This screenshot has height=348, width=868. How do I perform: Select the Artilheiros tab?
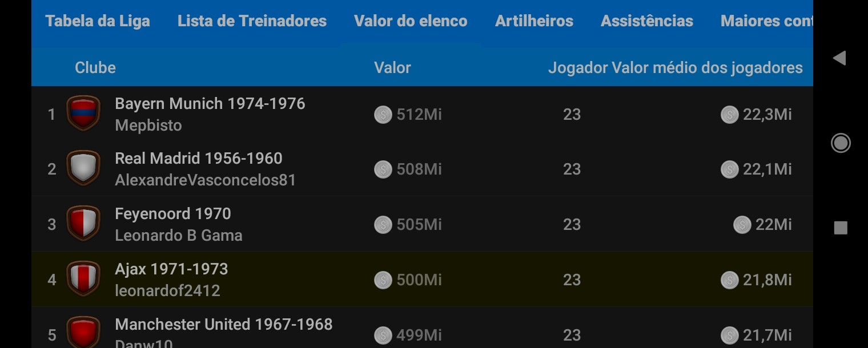click(x=534, y=21)
